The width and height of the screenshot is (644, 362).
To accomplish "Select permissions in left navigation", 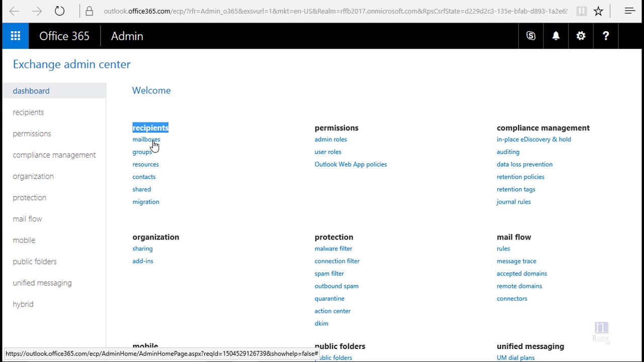I will (32, 134).
